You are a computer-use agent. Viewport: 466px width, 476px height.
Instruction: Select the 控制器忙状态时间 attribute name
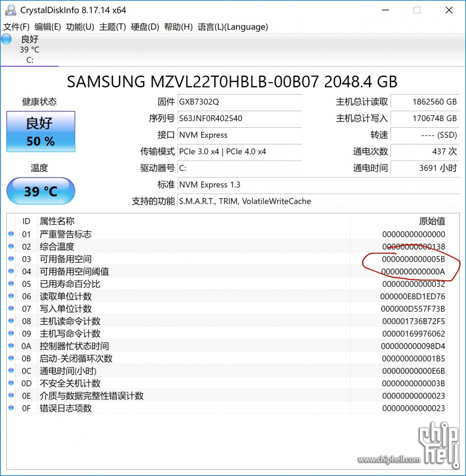74,346
